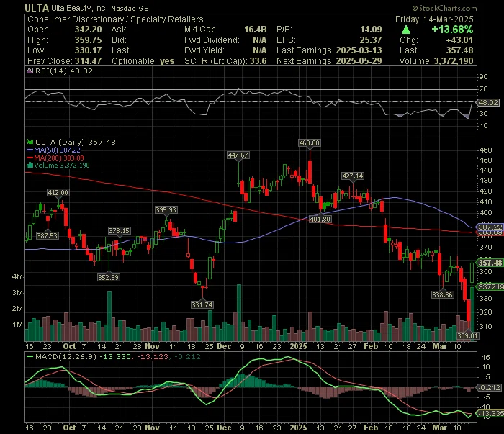
Task: Click the 3372190 volume tag on right axis
Action: pyautogui.click(x=490, y=286)
